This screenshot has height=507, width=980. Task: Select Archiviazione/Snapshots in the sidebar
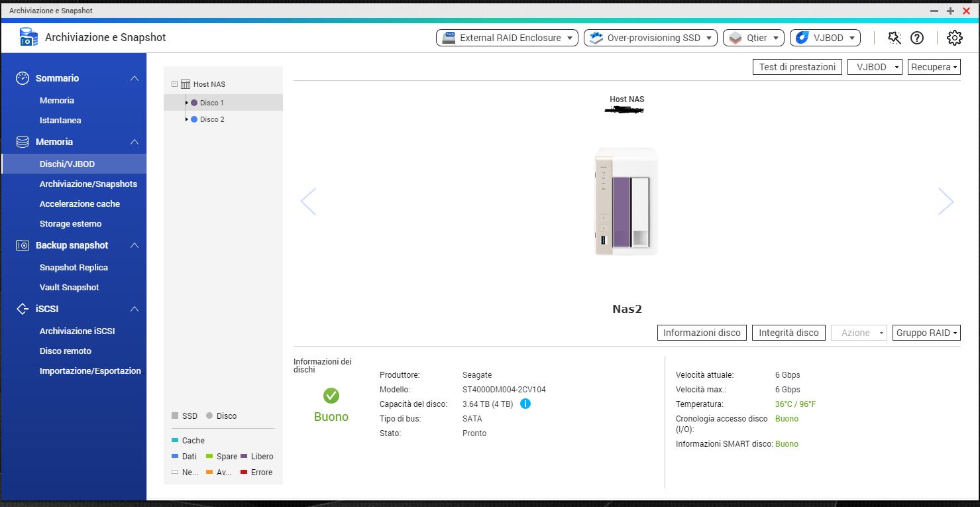tap(88, 184)
